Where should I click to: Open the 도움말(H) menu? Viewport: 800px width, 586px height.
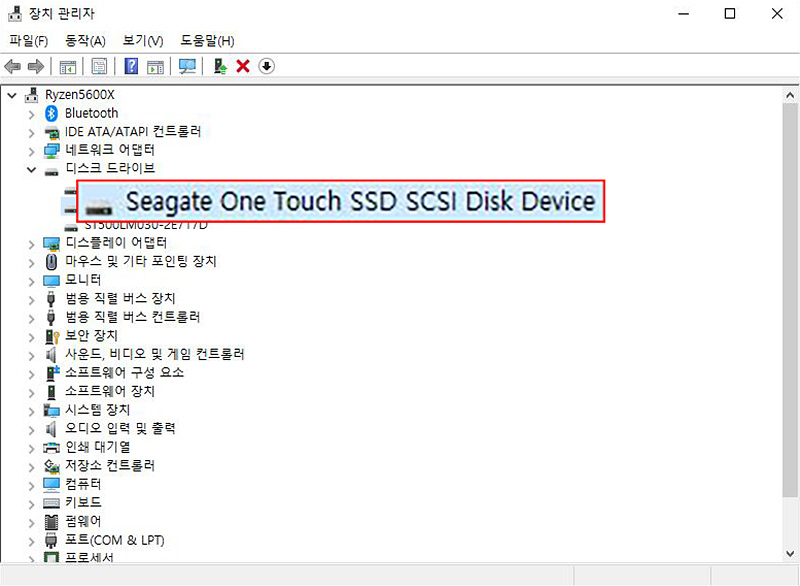(207, 40)
